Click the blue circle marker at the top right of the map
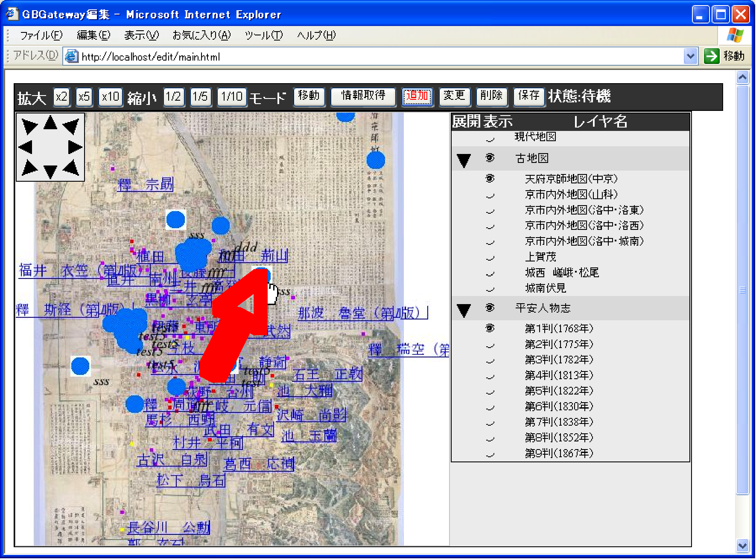Image resolution: width=756 pixels, height=560 pixels. tap(376, 160)
